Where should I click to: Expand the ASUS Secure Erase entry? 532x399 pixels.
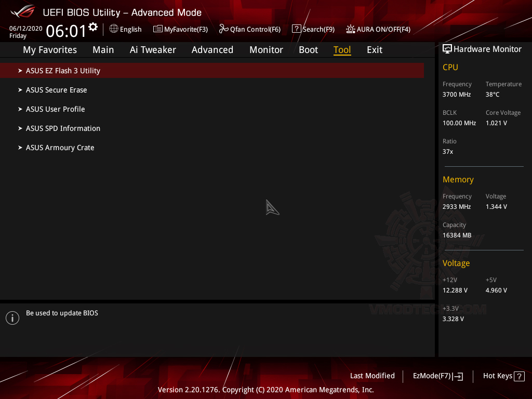click(56, 90)
